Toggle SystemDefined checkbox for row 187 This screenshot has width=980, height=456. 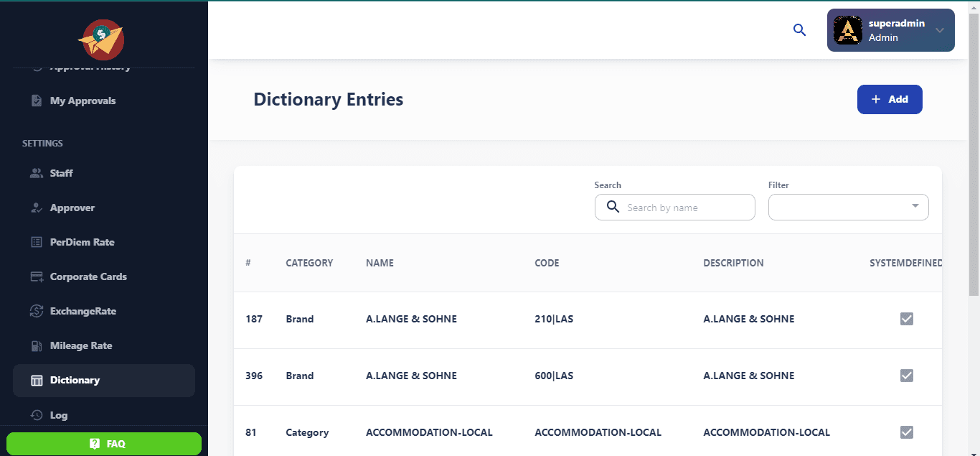click(906, 319)
